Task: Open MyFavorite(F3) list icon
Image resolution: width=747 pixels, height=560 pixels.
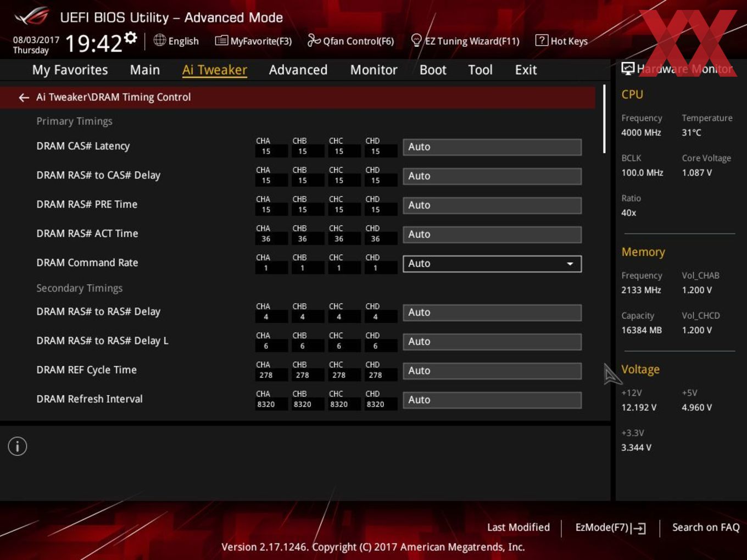Action: coord(221,41)
